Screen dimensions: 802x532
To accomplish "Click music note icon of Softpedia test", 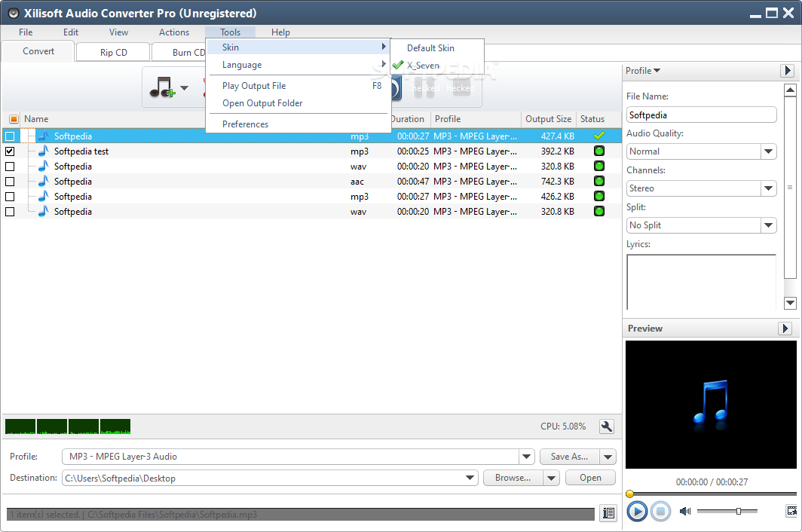I will click(44, 151).
